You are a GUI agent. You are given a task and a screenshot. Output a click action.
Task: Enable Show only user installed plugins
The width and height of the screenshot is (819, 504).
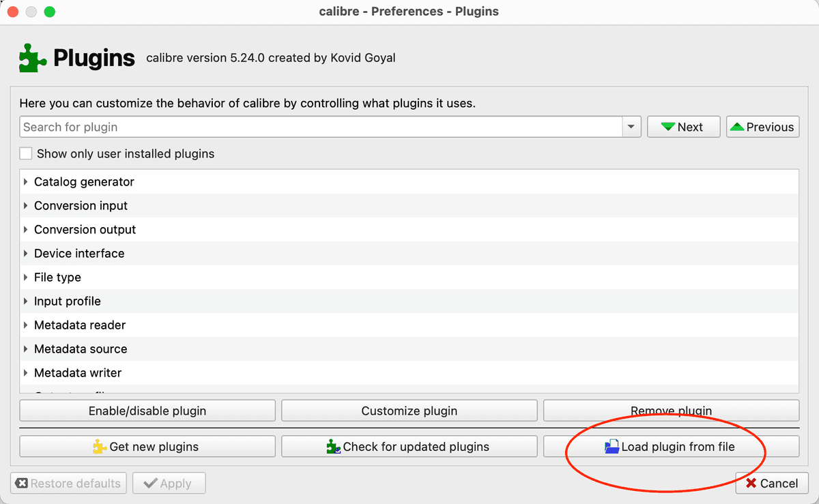click(25, 153)
